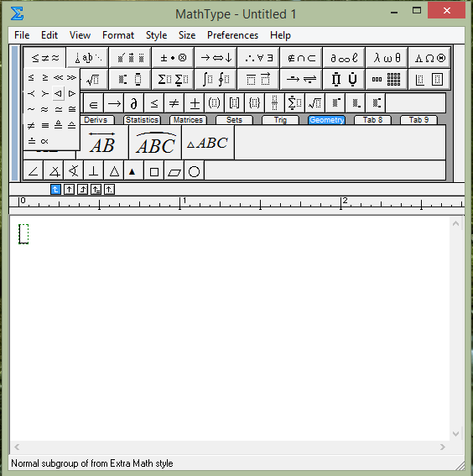Insert the less-than-or-equal symbol from the open palette

(31, 78)
